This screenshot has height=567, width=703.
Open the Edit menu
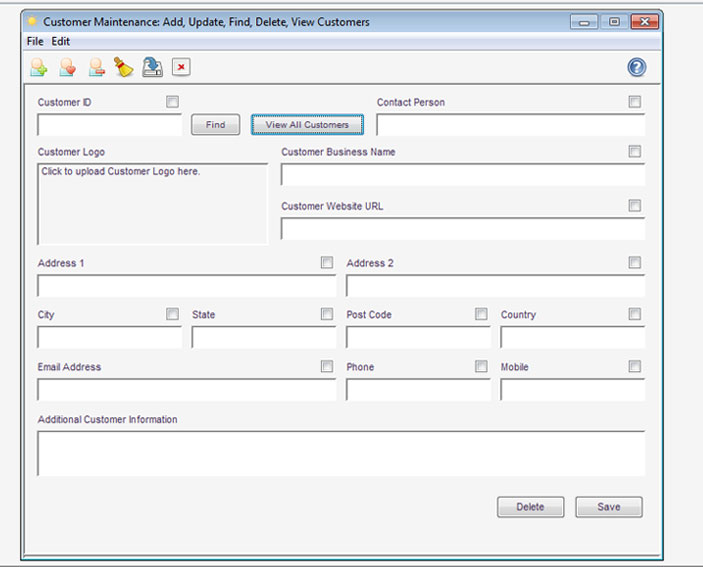tap(61, 41)
